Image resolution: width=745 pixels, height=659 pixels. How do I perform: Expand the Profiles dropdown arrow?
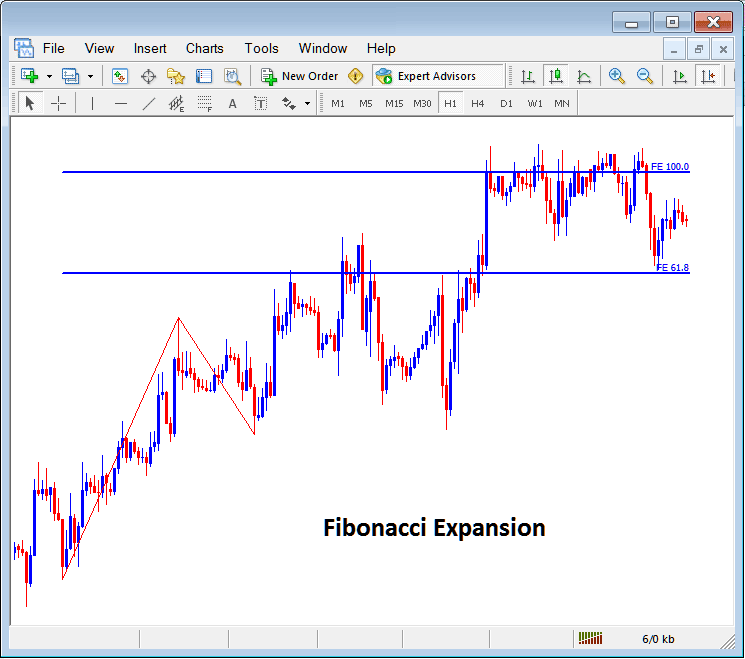90,76
